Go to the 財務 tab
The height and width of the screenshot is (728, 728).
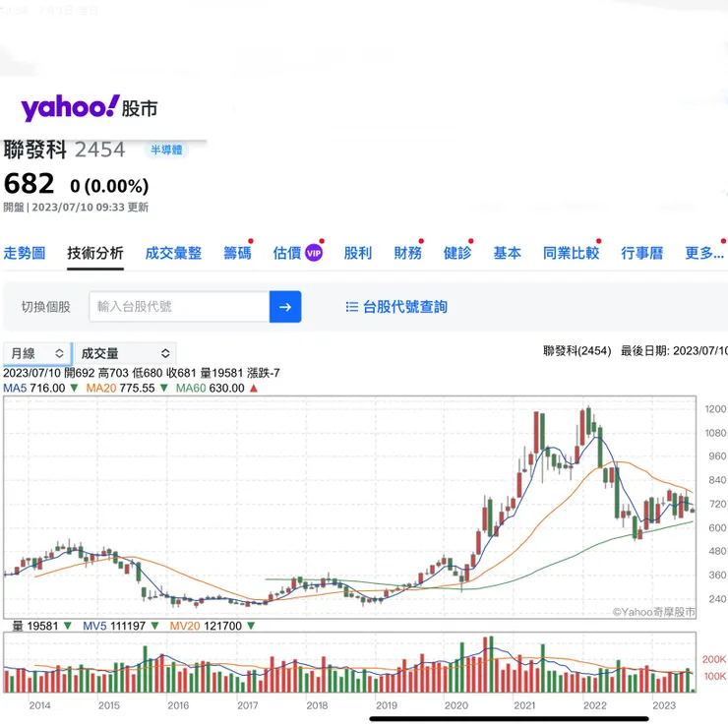407,254
